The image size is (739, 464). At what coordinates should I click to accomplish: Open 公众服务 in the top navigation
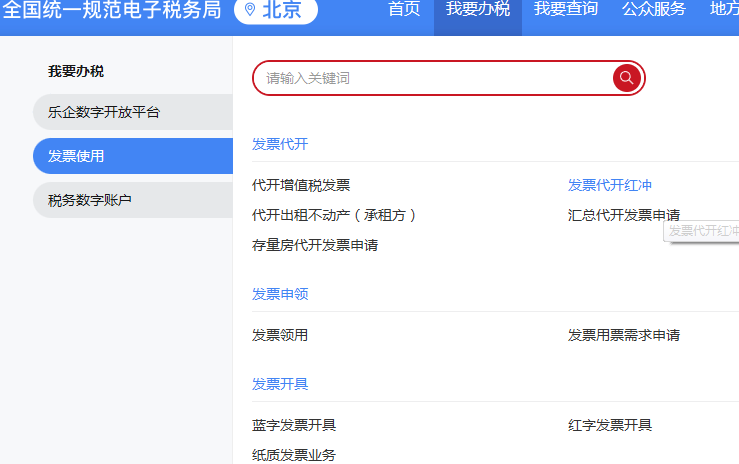pyautogui.click(x=653, y=10)
